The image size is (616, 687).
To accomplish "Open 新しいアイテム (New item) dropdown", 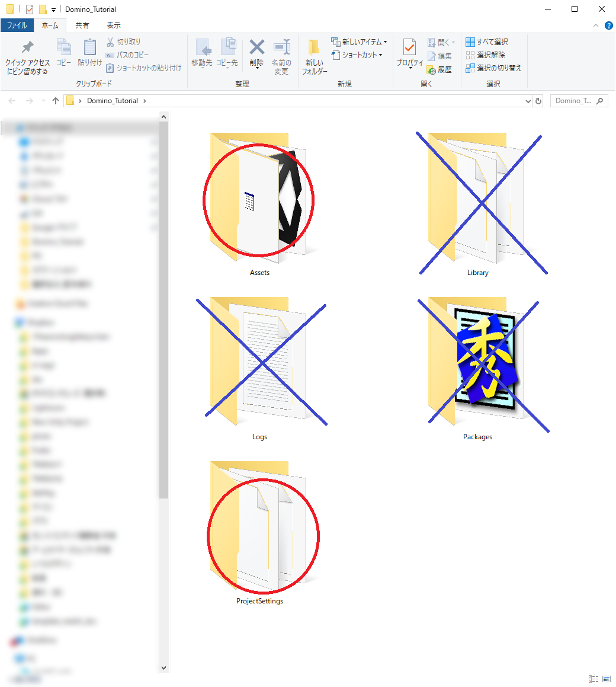I will tap(359, 41).
